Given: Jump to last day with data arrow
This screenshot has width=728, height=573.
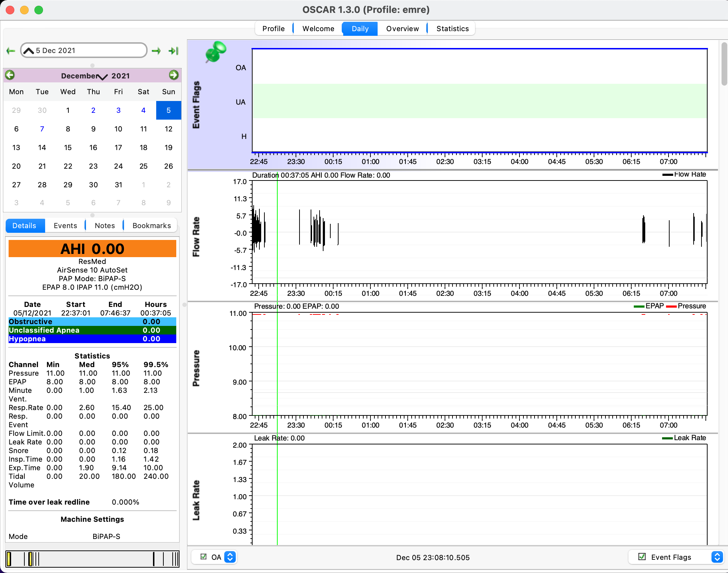Looking at the screenshot, I should 173,51.
